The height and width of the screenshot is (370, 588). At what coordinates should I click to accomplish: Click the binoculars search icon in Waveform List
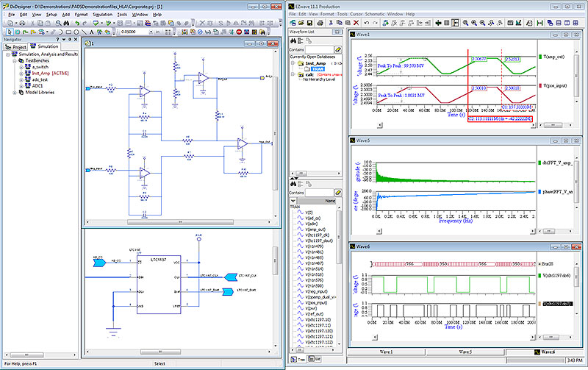(x=294, y=40)
